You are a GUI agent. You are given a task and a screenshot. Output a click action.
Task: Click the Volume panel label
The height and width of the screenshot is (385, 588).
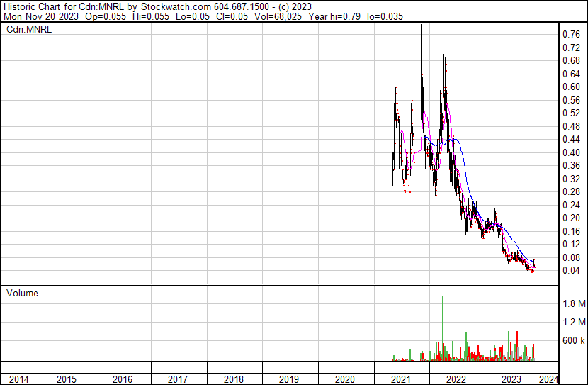tap(22, 293)
